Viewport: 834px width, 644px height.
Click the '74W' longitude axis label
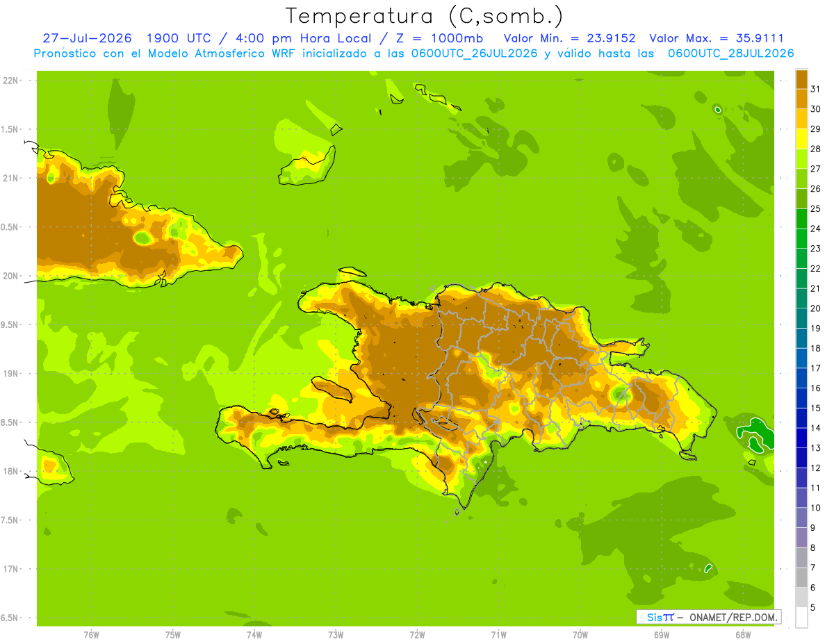[x=254, y=635]
